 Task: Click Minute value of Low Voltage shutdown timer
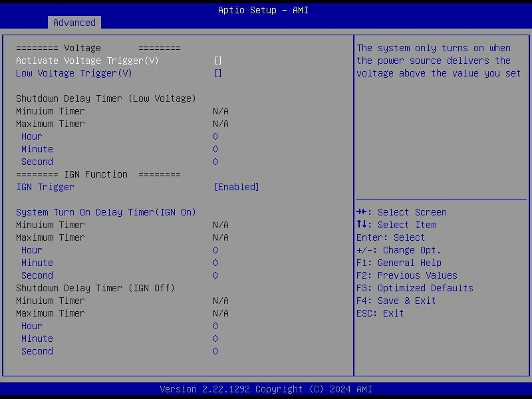pyautogui.click(x=215, y=149)
